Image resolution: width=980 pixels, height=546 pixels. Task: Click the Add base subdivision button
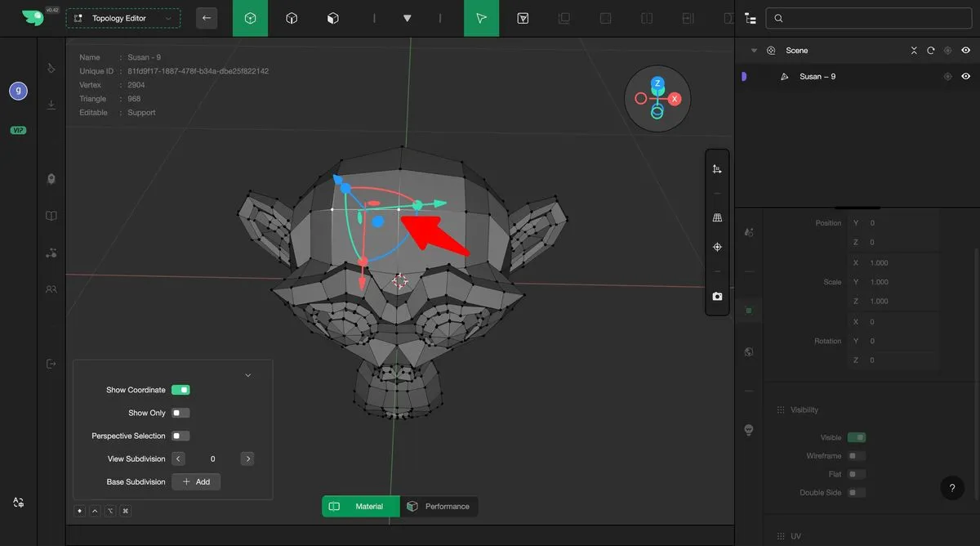coord(196,481)
